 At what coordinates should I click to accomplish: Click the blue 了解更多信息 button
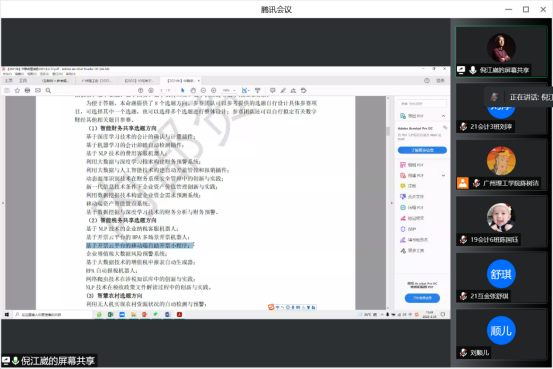422,150
